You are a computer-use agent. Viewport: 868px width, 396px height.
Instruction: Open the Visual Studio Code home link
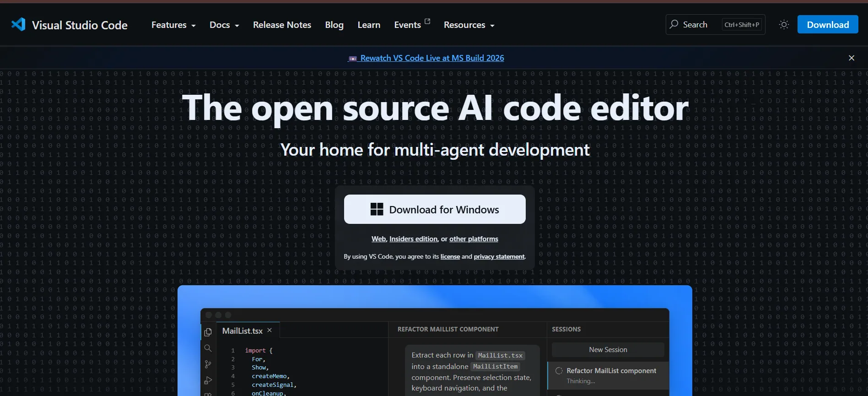pos(70,25)
